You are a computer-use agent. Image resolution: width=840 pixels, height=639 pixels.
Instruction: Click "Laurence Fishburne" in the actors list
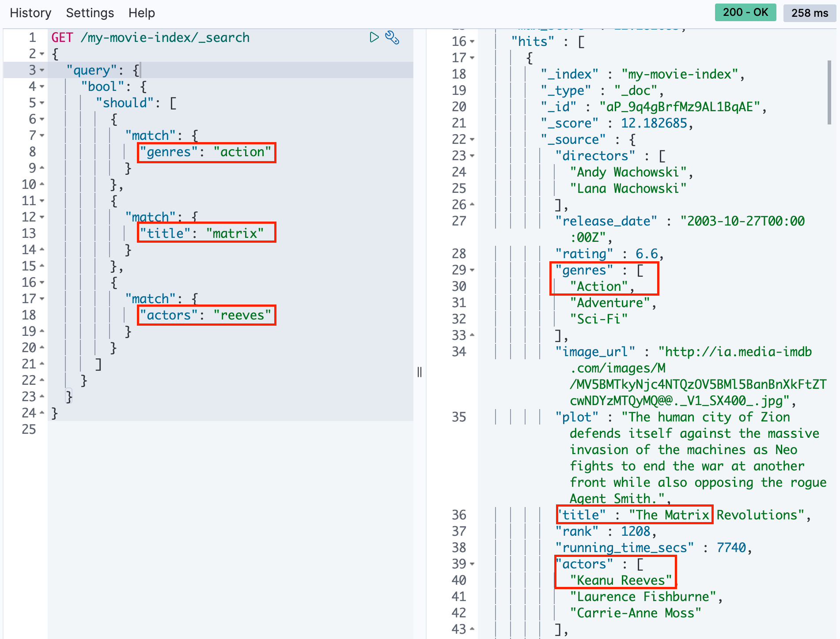[643, 597]
